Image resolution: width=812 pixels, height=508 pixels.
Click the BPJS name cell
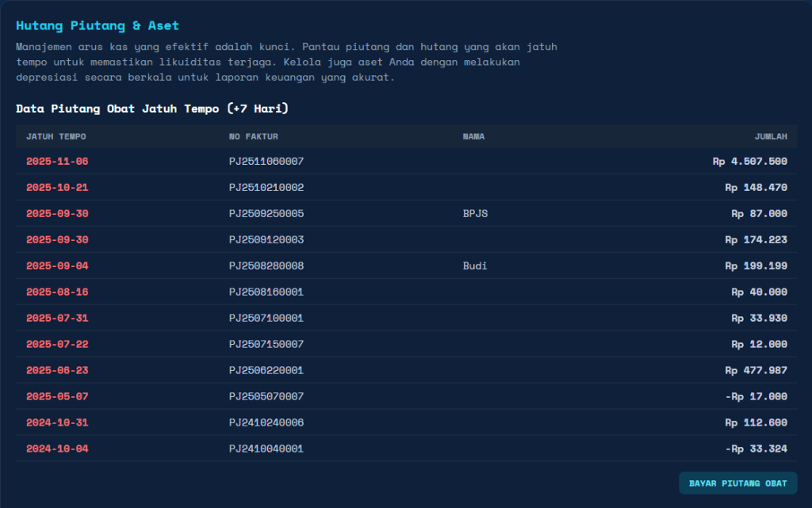pyautogui.click(x=475, y=214)
